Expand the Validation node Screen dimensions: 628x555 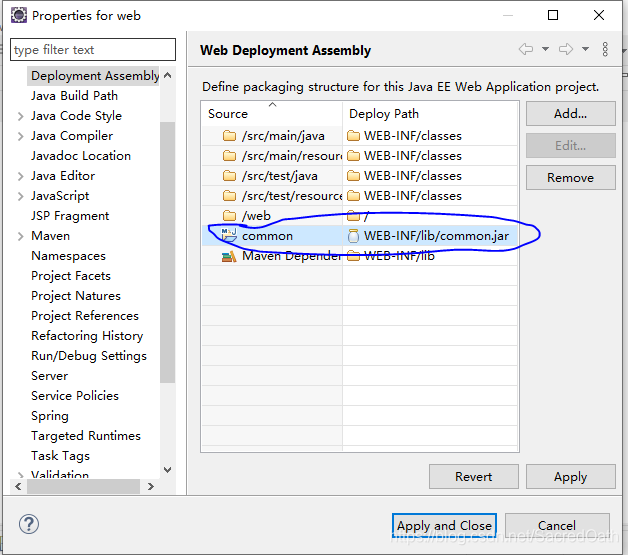(20, 475)
